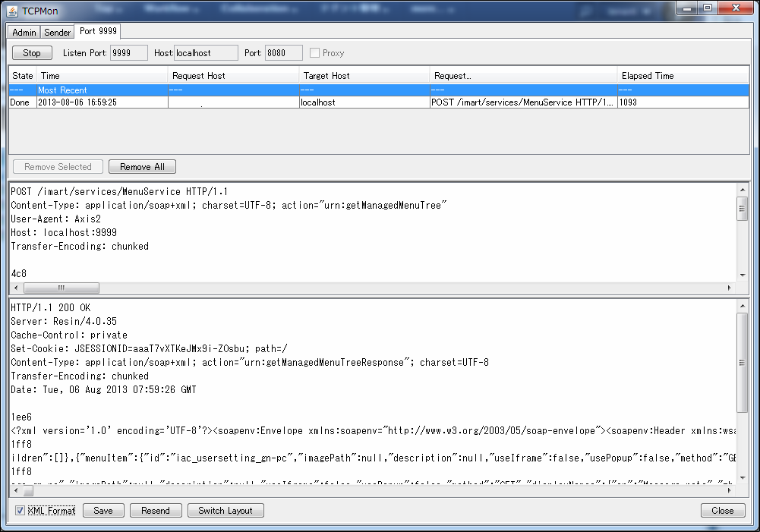This screenshot has height=532, width=760.
Task: Click the Host: localhost:9999 request line
Action: (x=64, y=232)
